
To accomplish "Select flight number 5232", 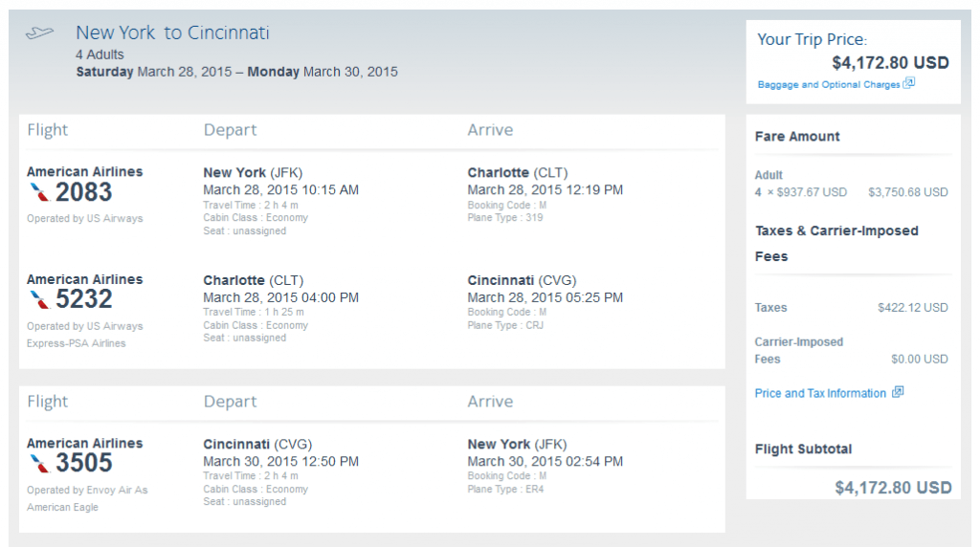I will [x=84, y=299].
